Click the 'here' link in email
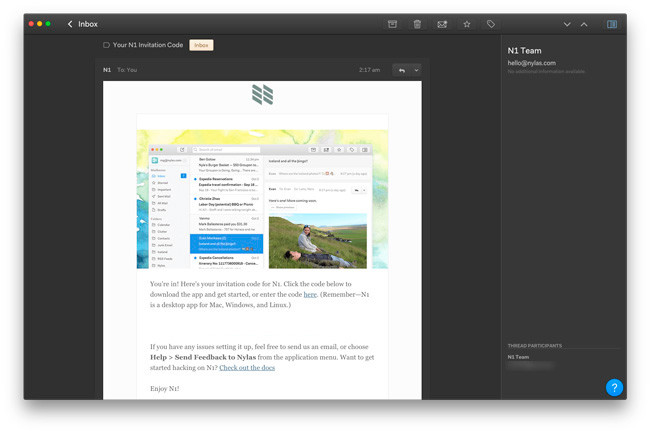 (310, 295)
